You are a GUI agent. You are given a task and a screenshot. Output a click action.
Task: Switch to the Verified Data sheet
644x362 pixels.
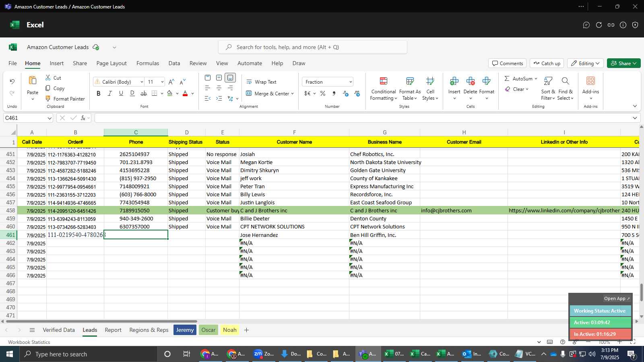point(59,330)
